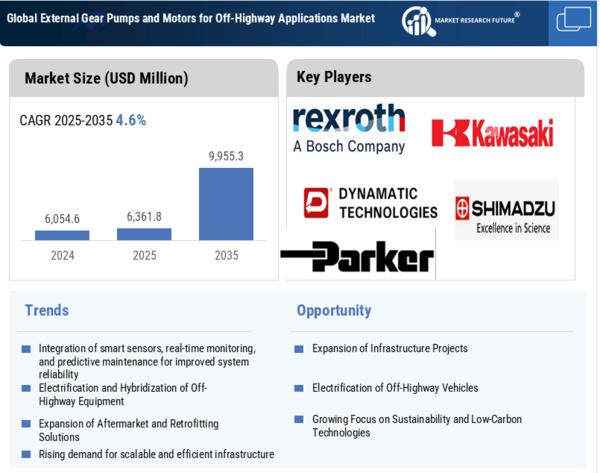Click the 2035 bar in chart
Image resolution: width=600 pixels, height=473 pixels.
(226, 204)
